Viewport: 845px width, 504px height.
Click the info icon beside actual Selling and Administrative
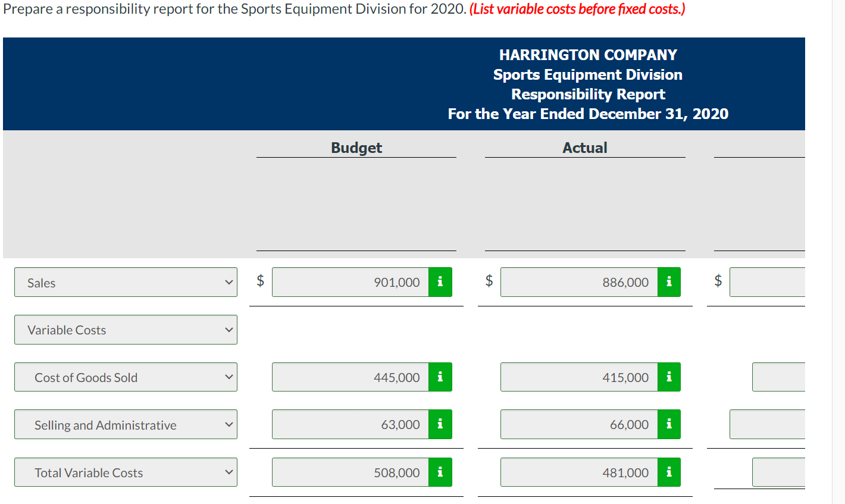click(669, 424)
